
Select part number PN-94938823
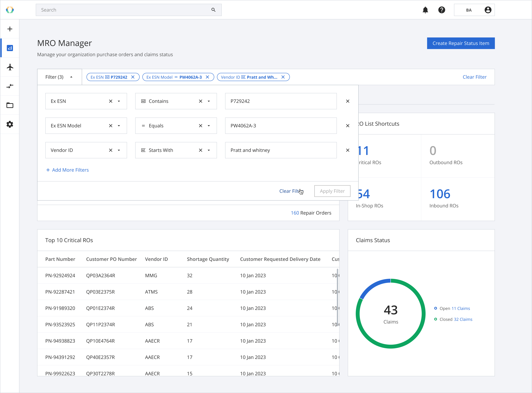[60, 341]
